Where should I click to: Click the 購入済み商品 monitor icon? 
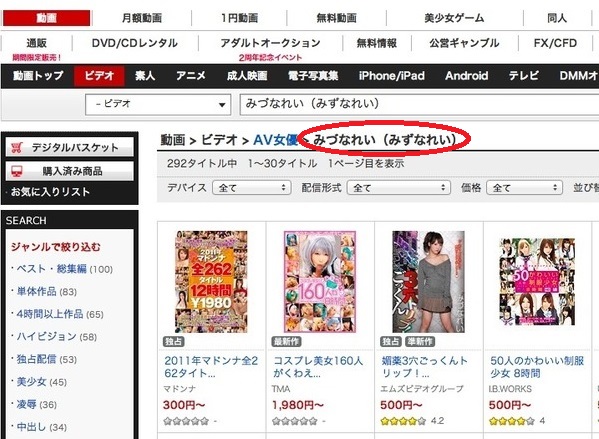pos(16,171)
